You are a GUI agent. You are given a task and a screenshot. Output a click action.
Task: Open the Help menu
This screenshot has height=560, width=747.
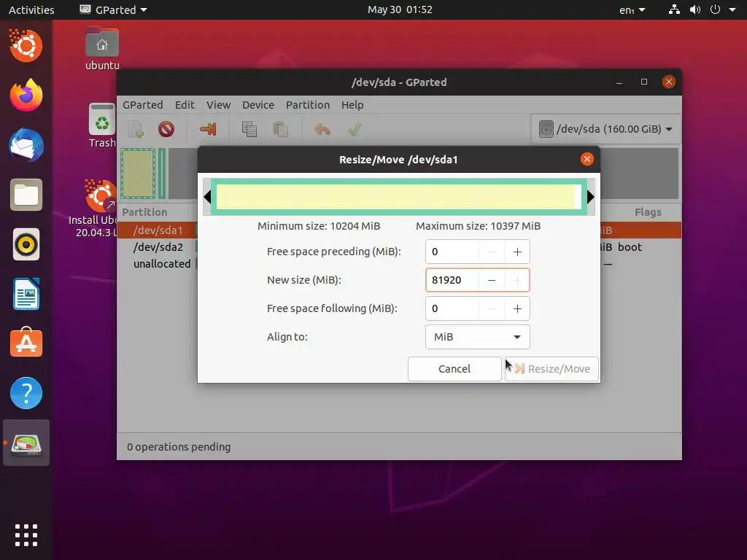(x=352, y=105)
